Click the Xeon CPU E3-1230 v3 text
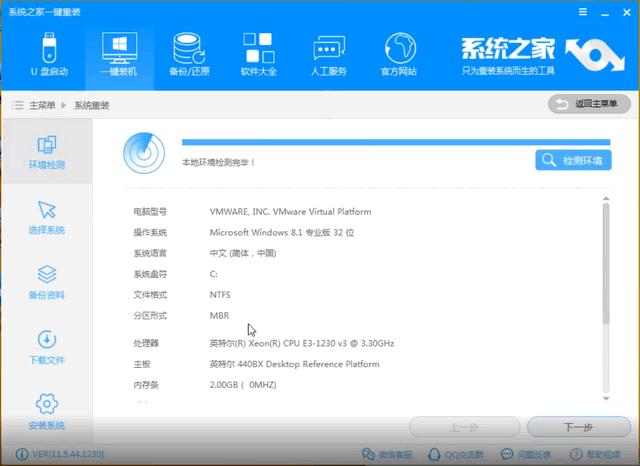This screenshot has height=466, width=640. tap(302, 343)
